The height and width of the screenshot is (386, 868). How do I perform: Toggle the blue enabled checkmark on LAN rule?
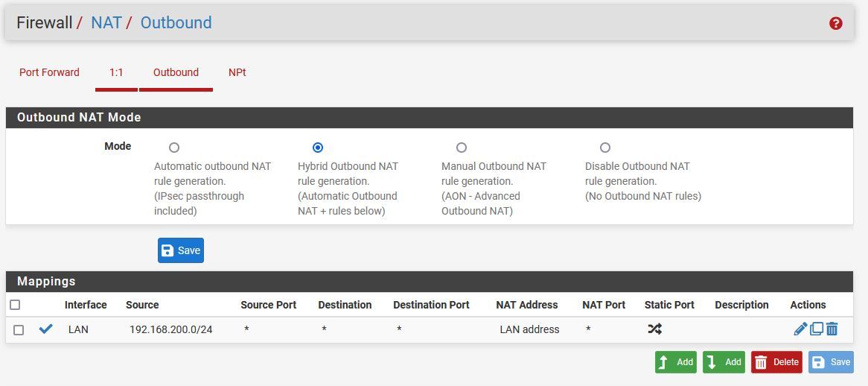point(46,329)
